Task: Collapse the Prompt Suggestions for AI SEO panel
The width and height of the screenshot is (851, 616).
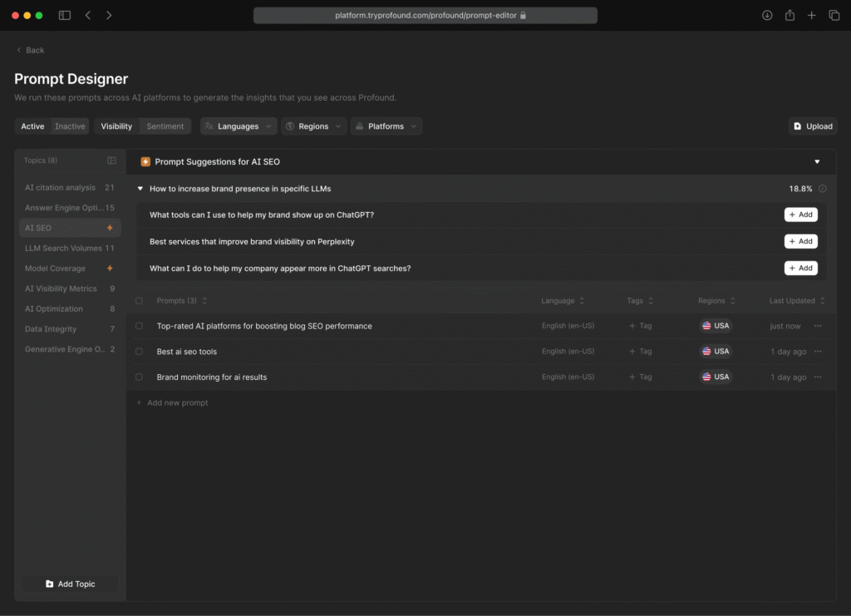Action: coord(815,161)
